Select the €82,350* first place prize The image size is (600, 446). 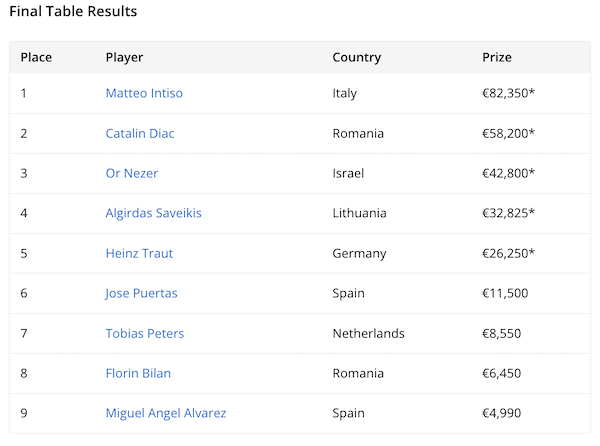point(508,93)
